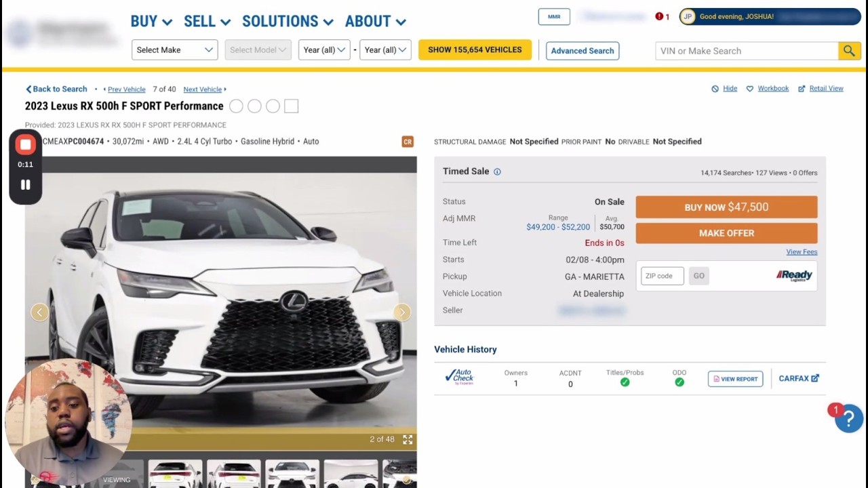The height and width of the screenshot is (488, 868).
Task: Open the starting Year dropdown
Action: click(324, 50)
